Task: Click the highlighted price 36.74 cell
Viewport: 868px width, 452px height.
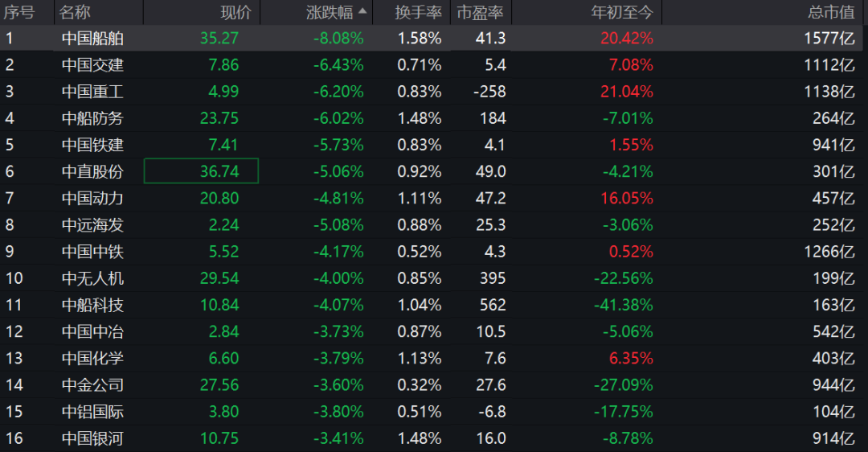Action: [x=201, y=171]
